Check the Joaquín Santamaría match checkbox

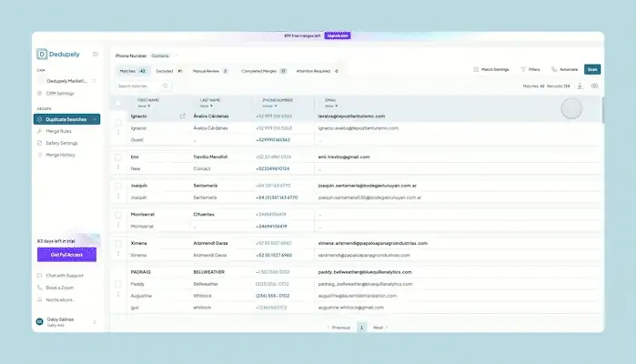coord(118,186)
